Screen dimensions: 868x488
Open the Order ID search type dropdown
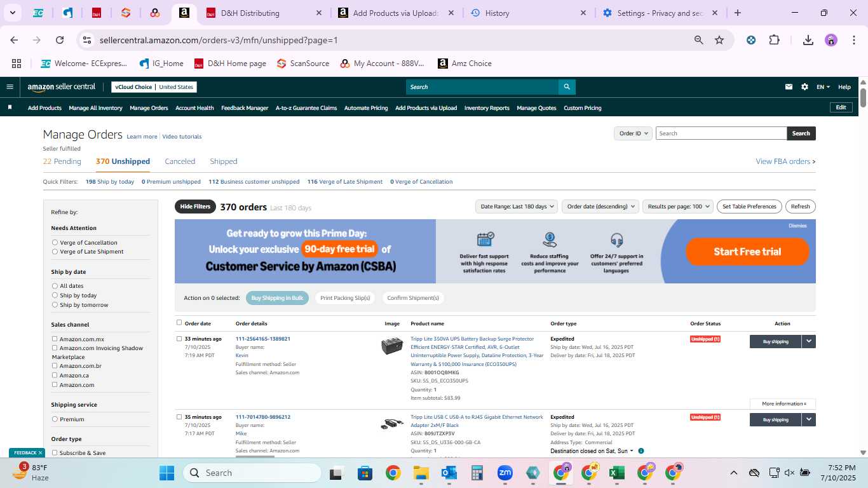tap(634, 133)
